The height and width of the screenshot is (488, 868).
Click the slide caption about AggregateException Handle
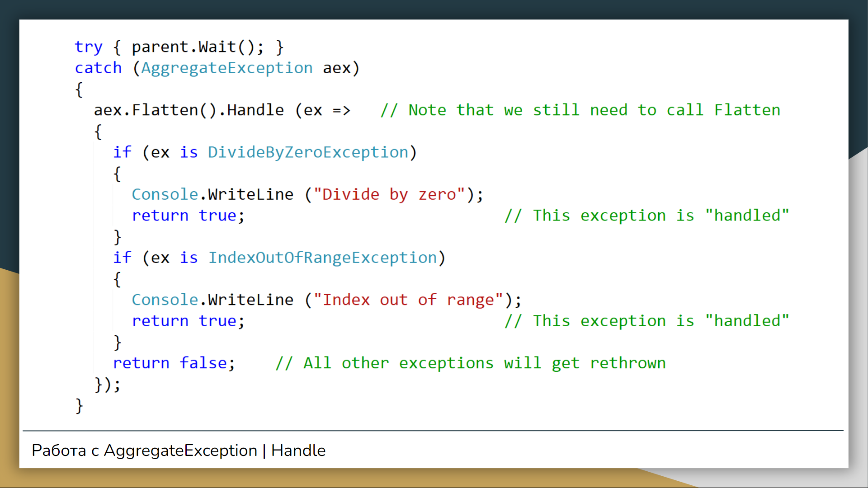tap(178, 450)
